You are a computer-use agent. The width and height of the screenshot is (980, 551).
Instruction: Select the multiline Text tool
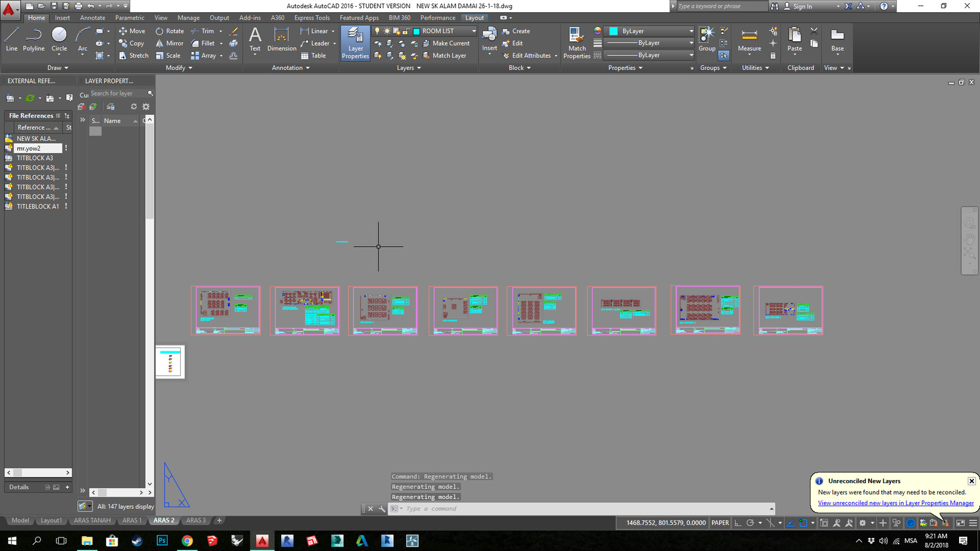click(255, 39)
